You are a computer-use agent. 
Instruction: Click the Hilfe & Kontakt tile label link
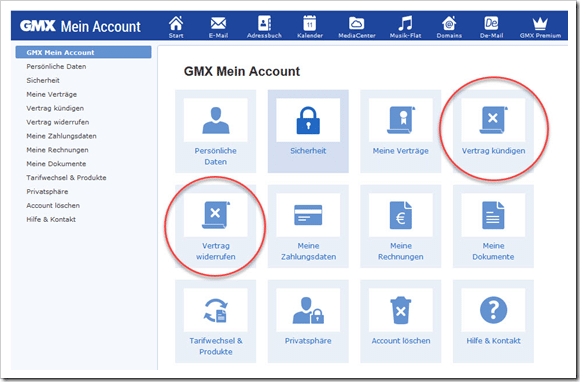(x=493, y=341)
